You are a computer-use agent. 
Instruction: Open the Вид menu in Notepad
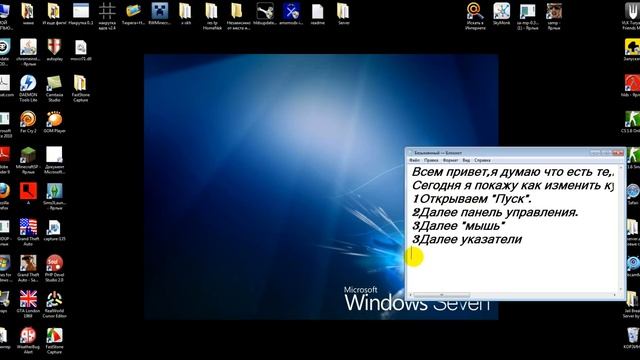pyautogui.click(x=466, y=160)
